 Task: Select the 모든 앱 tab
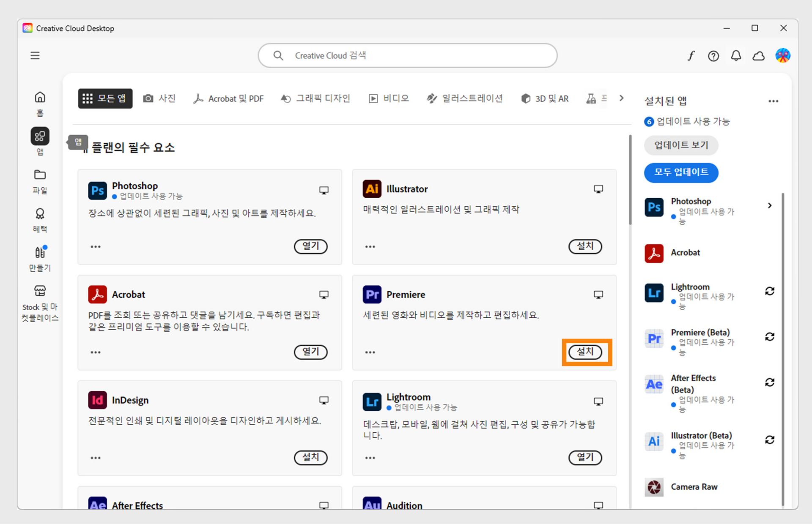point(105,98)
